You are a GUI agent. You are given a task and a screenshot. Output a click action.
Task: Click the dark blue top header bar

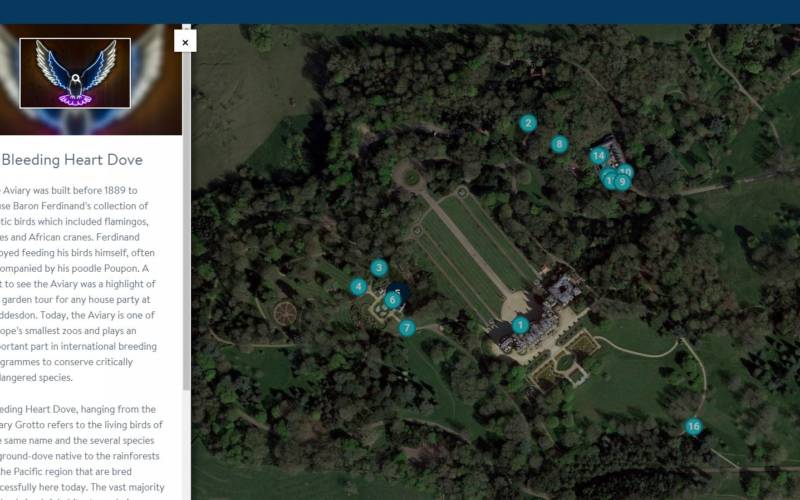pos(400,12)
